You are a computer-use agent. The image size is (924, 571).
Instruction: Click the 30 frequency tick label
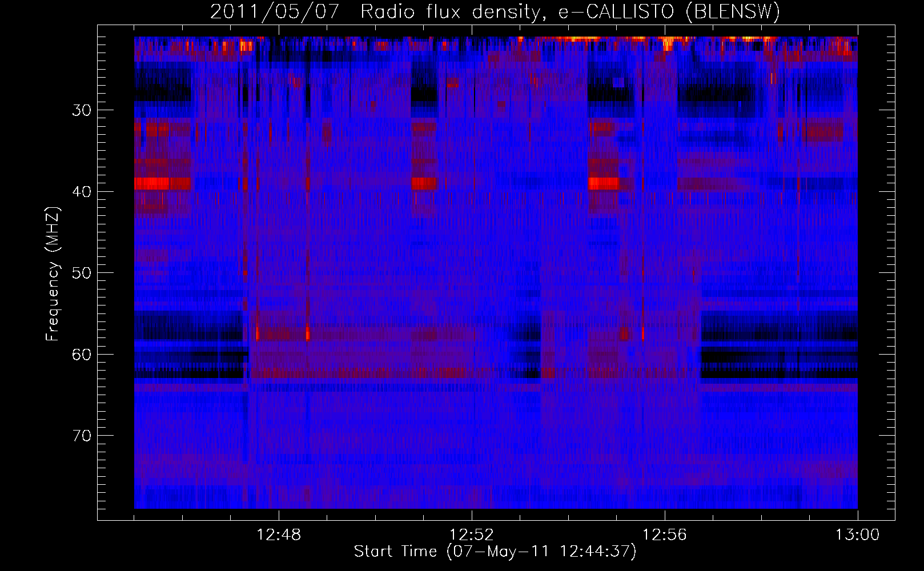(82, 110)
